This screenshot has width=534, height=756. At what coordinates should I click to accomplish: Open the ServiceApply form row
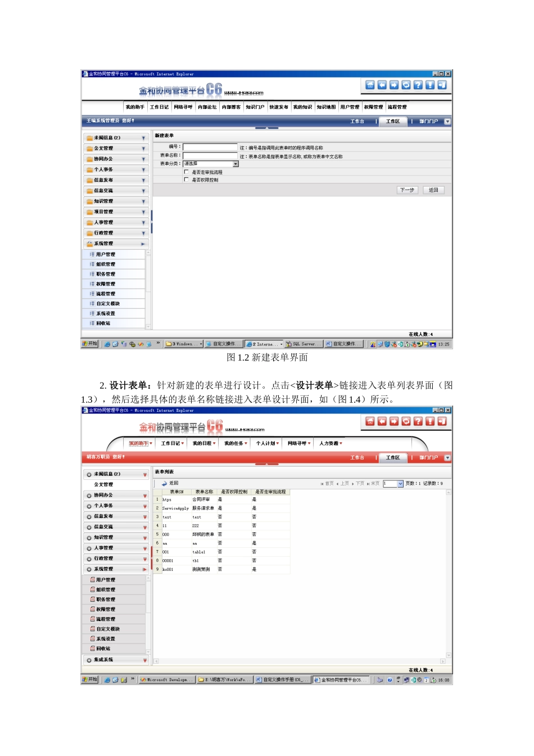click(x=222, y=508)
